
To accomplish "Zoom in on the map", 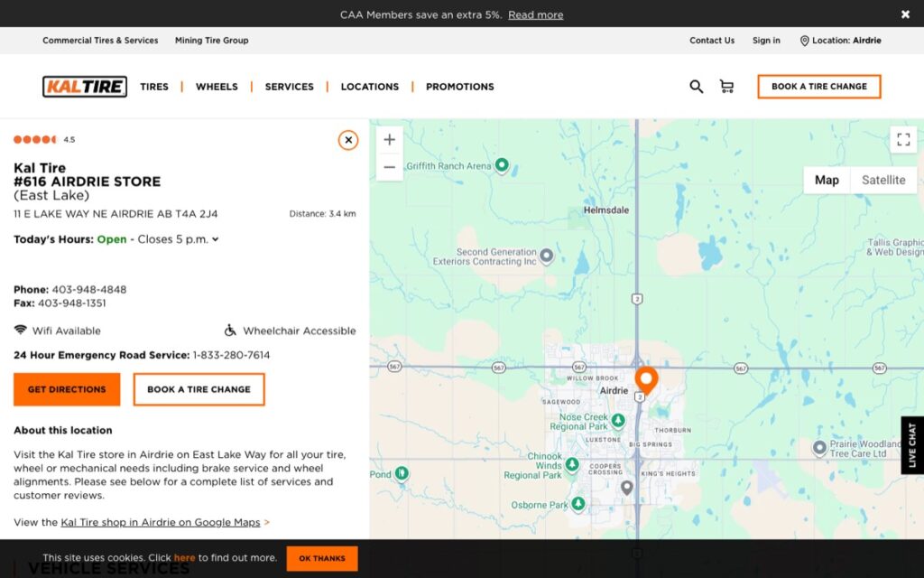I will (x=390, y=140).
